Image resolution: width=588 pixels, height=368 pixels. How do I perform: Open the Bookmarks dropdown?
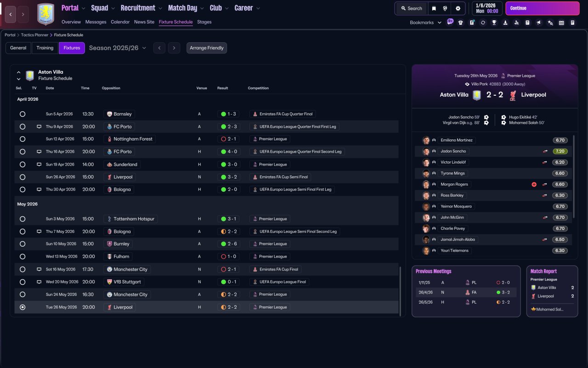pyautogui.click(x=426, y=23)
